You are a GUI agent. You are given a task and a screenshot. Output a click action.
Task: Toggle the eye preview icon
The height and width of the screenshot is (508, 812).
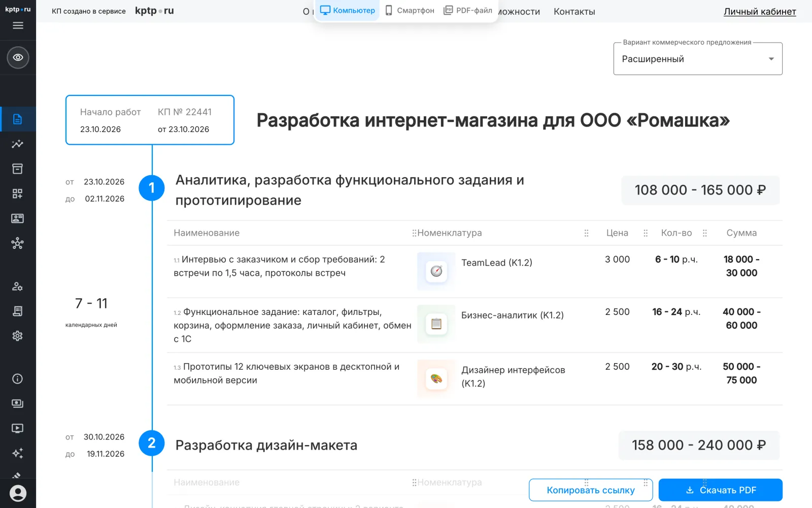pos(18,57)
